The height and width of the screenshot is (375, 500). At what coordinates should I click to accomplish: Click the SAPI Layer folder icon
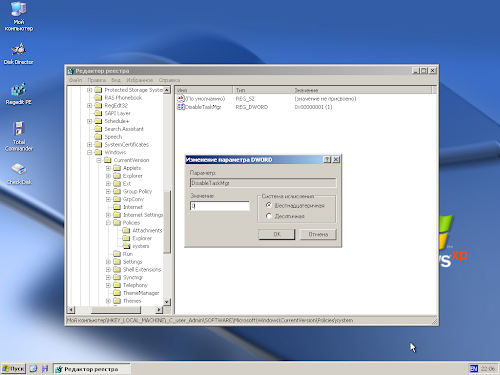pos(98,113)
